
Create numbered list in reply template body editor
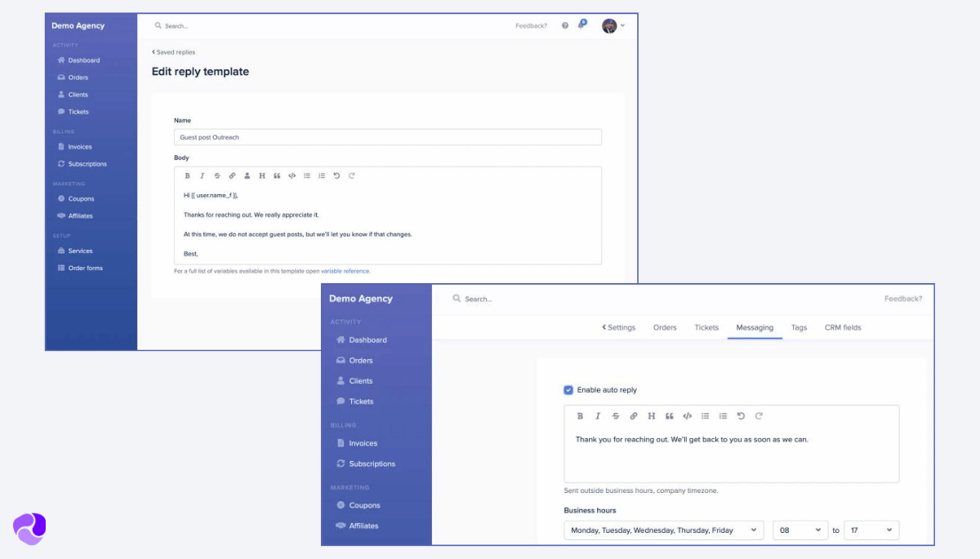pyautogui.click(x=322, y=175)
